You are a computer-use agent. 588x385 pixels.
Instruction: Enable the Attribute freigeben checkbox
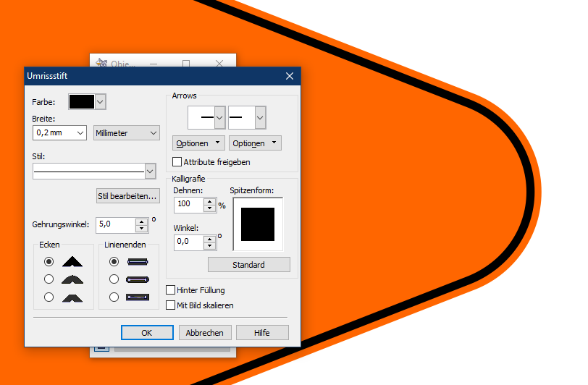tap(177, 162)
